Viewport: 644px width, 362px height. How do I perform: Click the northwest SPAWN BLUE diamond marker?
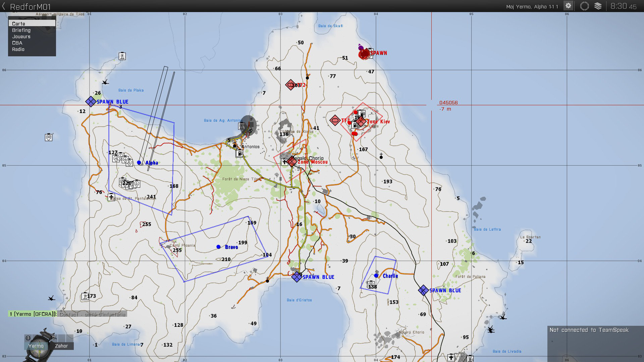click(x=91, y=102)
